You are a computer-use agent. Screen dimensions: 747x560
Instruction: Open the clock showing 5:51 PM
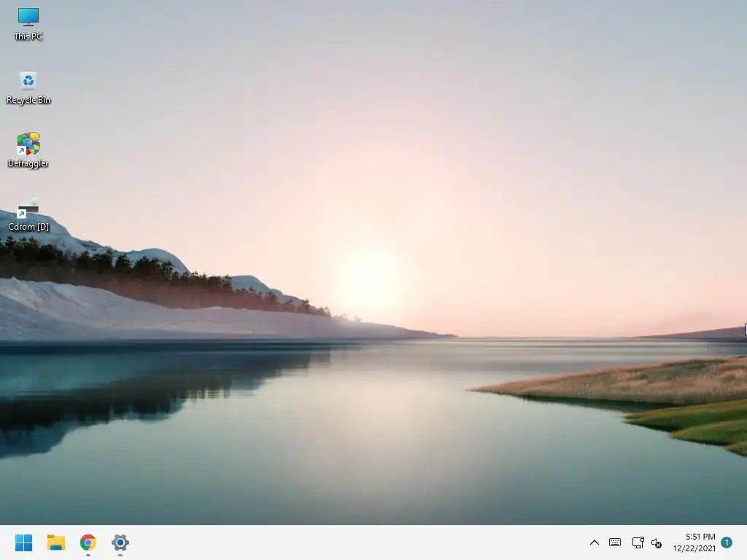[x=700, y=537]
